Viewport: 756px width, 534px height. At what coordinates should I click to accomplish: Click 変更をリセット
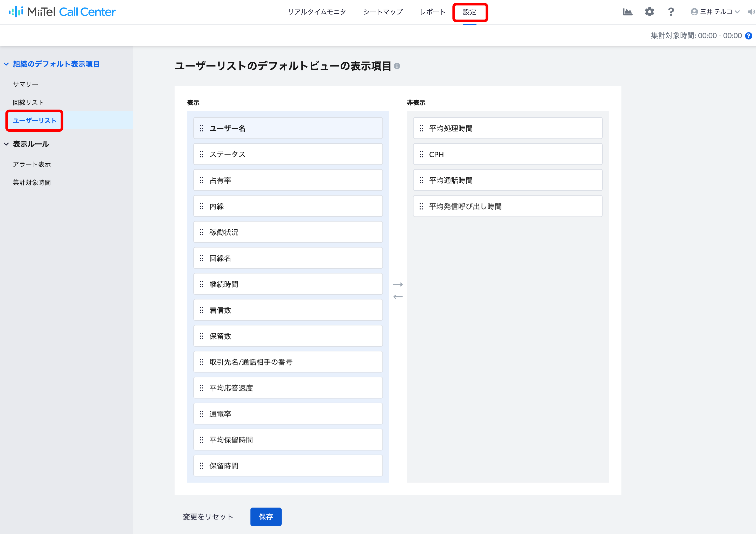click(208, 517)
